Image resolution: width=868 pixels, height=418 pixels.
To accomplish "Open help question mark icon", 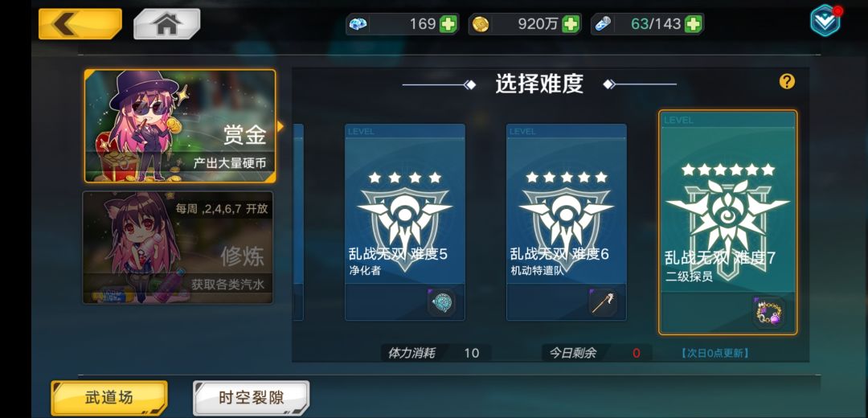I will click(787, 82).
